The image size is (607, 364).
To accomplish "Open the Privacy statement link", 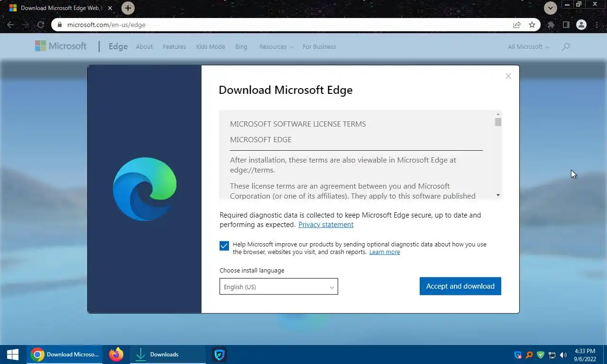I will click(x=326, y=225).
